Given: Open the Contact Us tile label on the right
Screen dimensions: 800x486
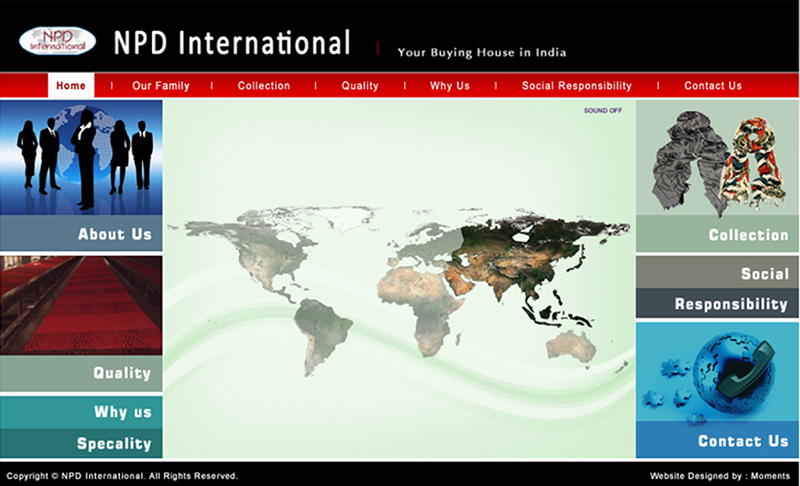Looking at the screenshot, I should pyautogui.click(x=717, y=440).
